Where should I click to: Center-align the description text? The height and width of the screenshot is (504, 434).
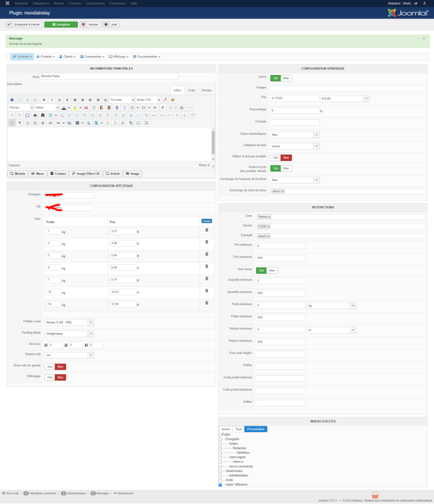pos(83,100)
